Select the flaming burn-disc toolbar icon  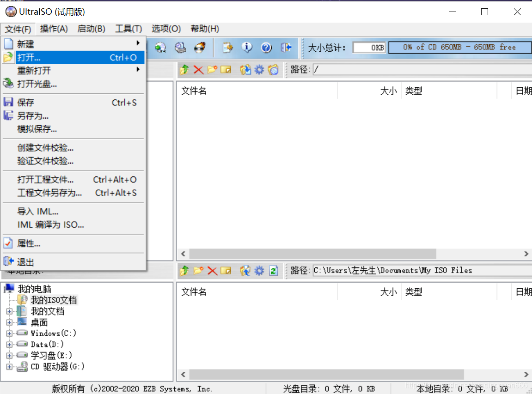tap(199, 48)
